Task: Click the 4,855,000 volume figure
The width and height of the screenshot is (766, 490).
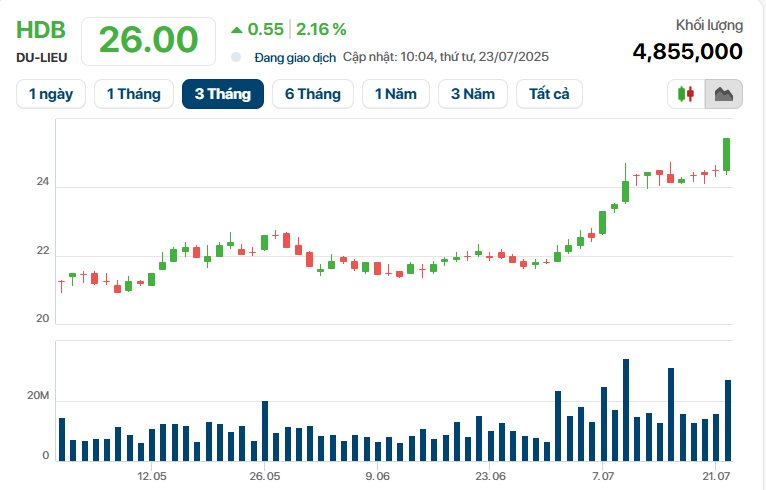Action: point(687,51)
